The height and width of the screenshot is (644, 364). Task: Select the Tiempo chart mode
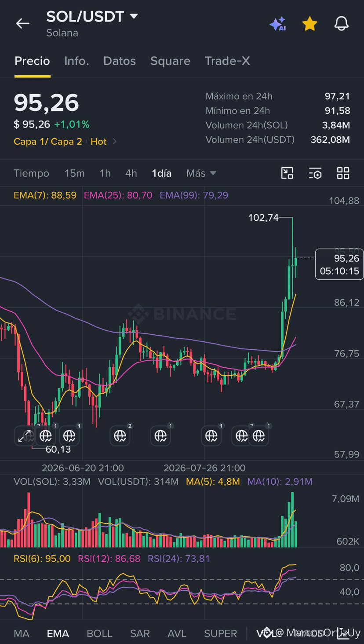[x=31, y=173]
